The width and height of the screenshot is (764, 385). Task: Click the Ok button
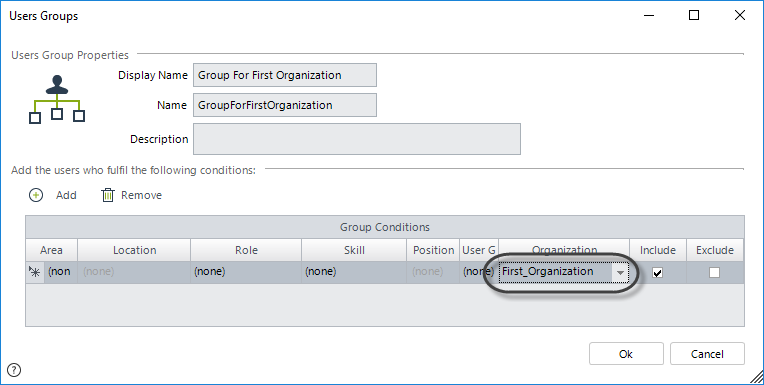point(626,354)
